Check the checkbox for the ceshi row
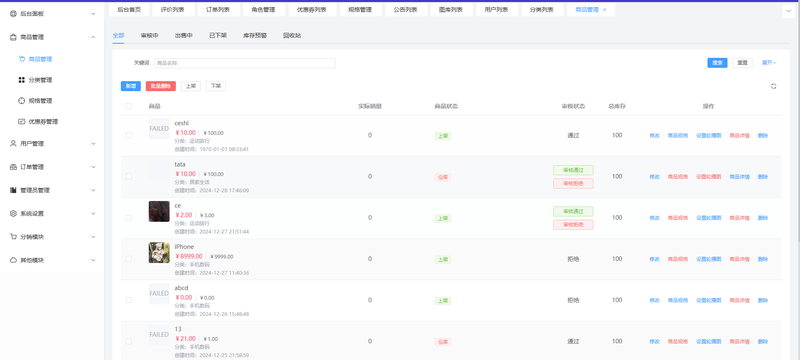The width and height of the screenshot is (800, 360). pos(129,135)
